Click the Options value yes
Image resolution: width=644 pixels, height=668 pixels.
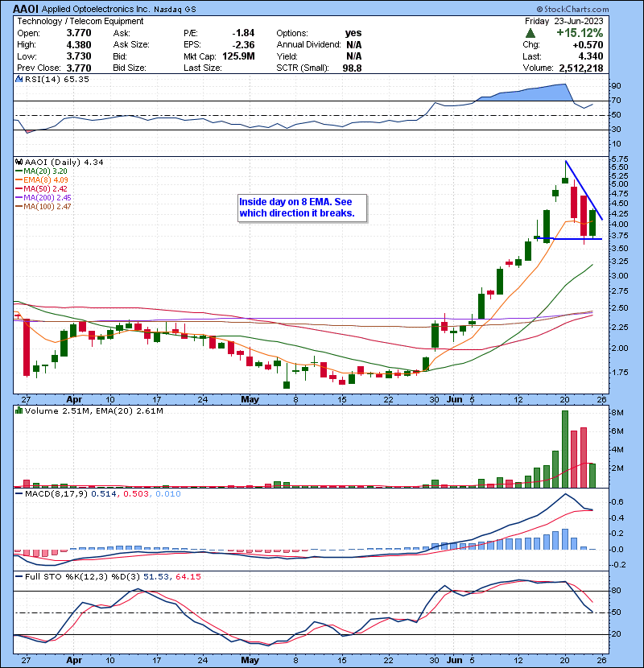pos(353,33)
